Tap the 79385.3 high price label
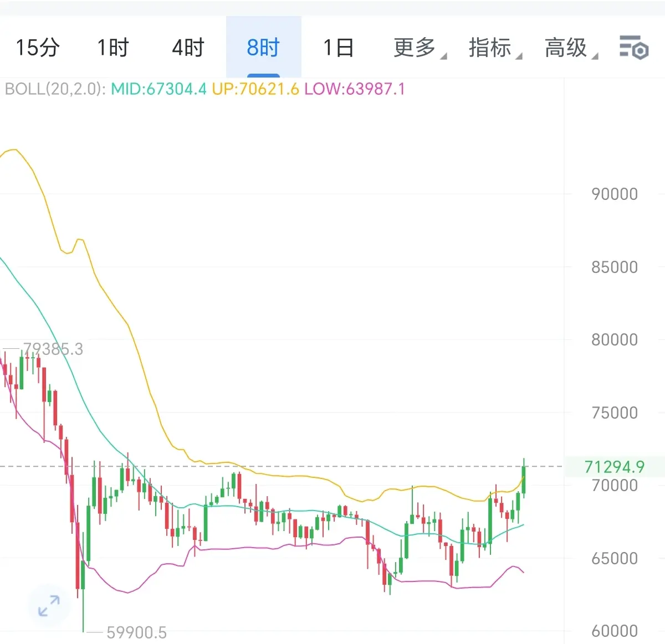The height and width of the screenshot is (644, 665). coord(53,349)
